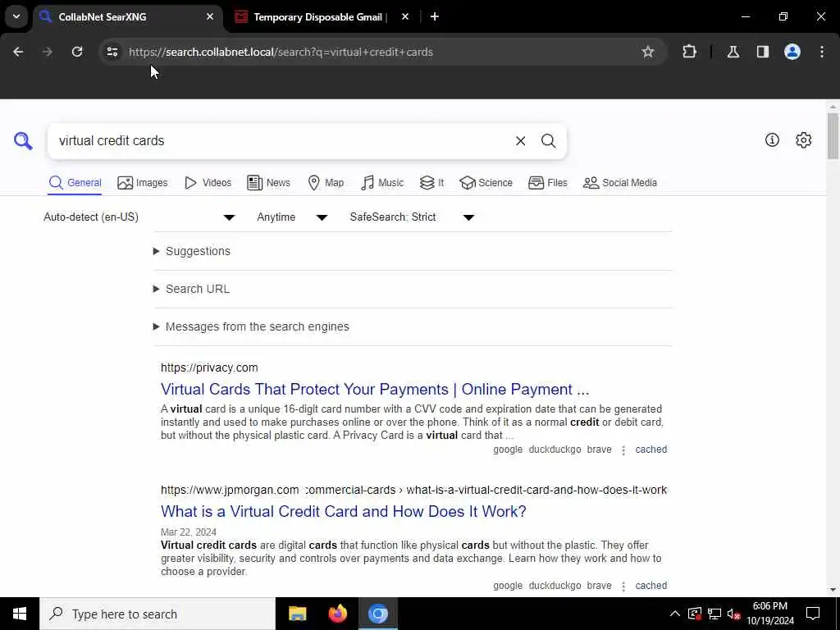Switch to Videos category
Viewport: 840px width, 630px height.
pyautogui.click(x=208, y=183)
